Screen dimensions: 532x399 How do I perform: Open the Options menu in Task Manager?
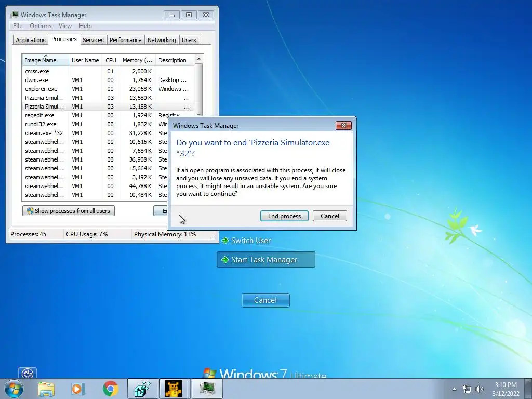click(41, 26)
